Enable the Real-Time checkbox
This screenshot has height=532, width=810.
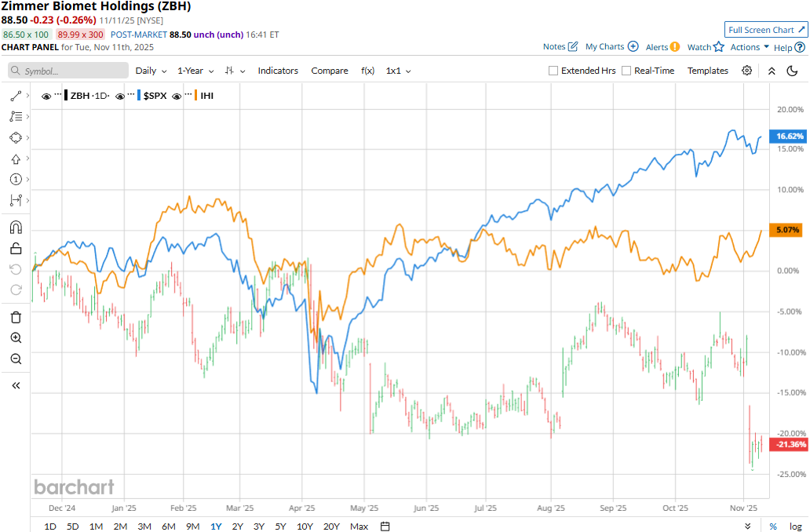pyautogui.click(x=626, y=71)
